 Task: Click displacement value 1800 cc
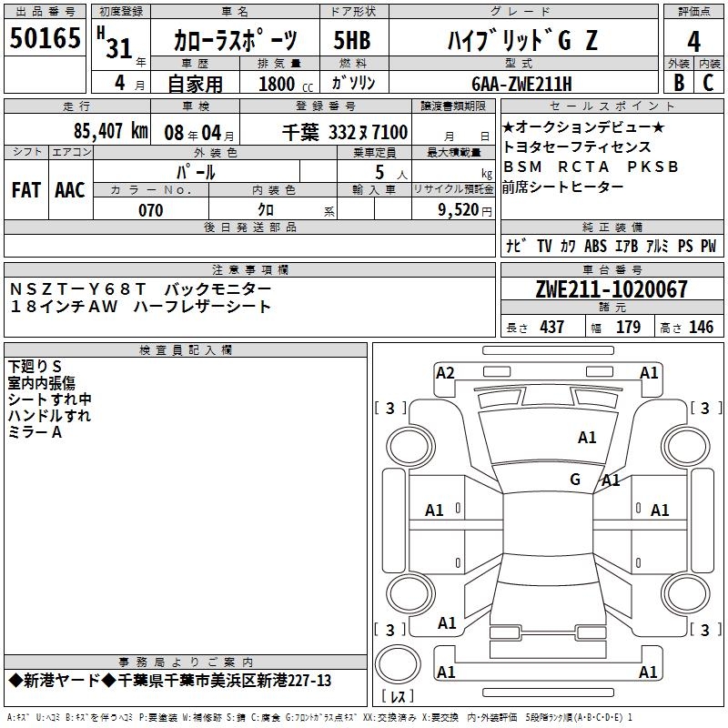coord(286,84)
